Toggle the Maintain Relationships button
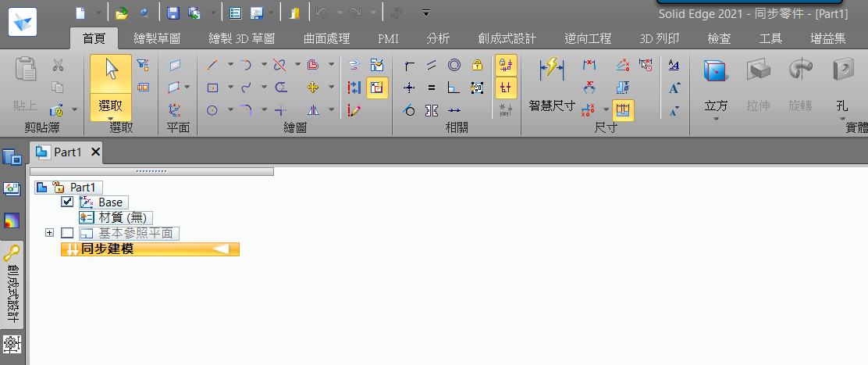Screen dimensions: 868x365 (506, 66)
